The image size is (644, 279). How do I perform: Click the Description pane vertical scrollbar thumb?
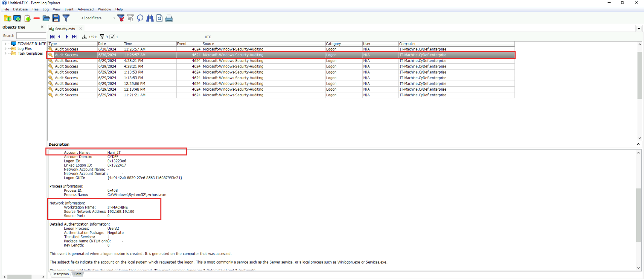click(638, 215)
